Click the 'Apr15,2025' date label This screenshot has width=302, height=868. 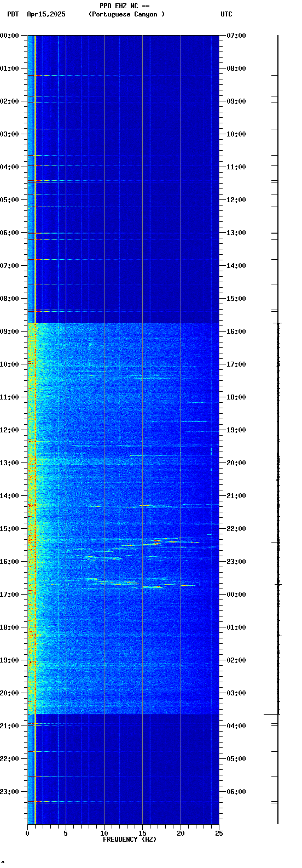tap(46, 14)
